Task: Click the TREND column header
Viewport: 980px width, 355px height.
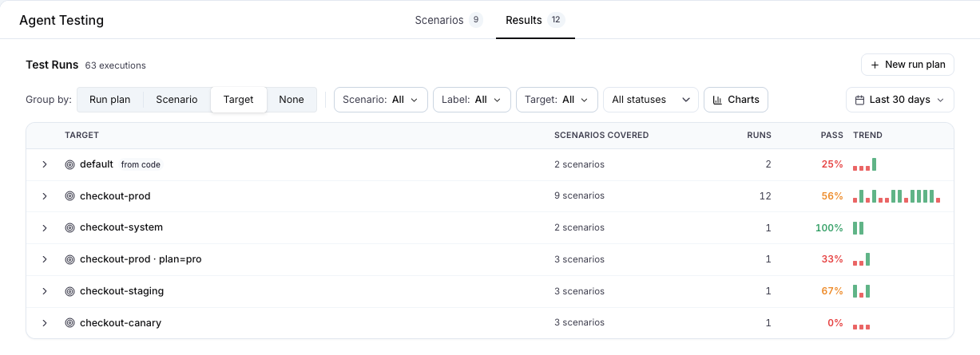Action: pyautogui.click(x=867, y=136)
